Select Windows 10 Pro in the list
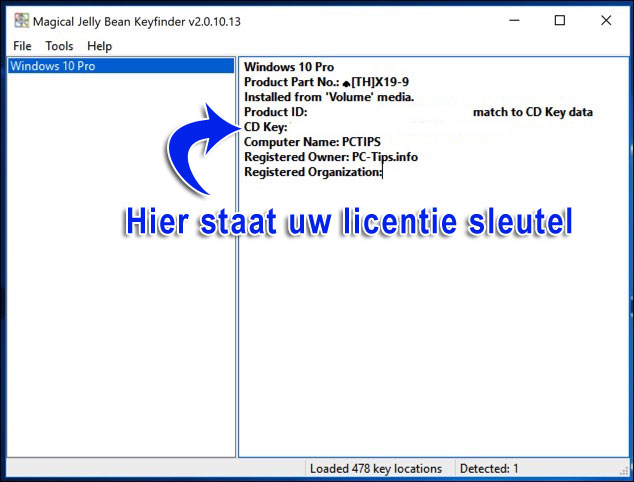The image size is (634, 482). click(x=121, y=66)
